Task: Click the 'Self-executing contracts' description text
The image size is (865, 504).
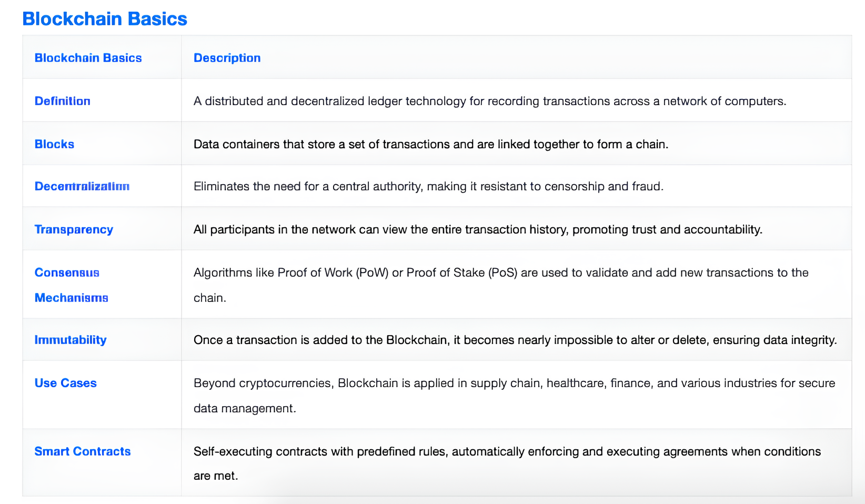Action: 507,451
